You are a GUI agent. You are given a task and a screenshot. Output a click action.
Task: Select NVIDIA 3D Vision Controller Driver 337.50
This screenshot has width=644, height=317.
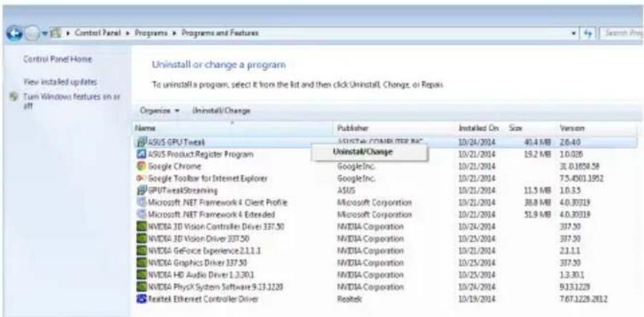(x=216, y=227)
